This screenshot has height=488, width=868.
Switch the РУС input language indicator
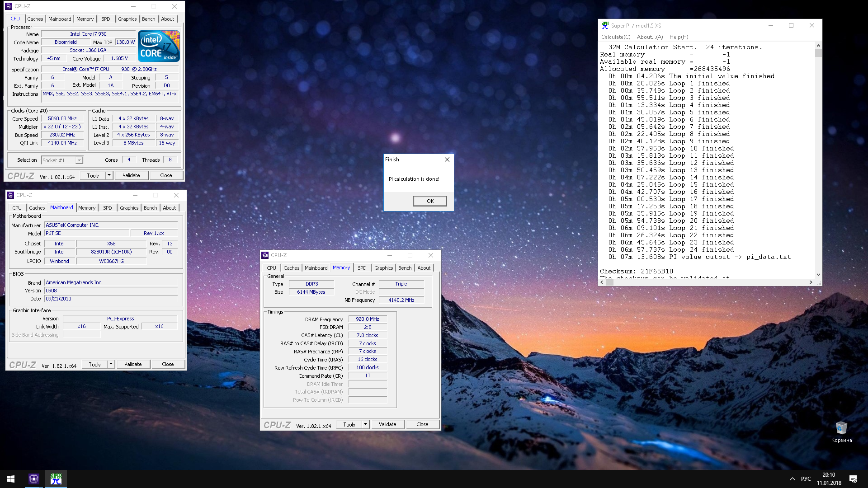pos(806,479)
